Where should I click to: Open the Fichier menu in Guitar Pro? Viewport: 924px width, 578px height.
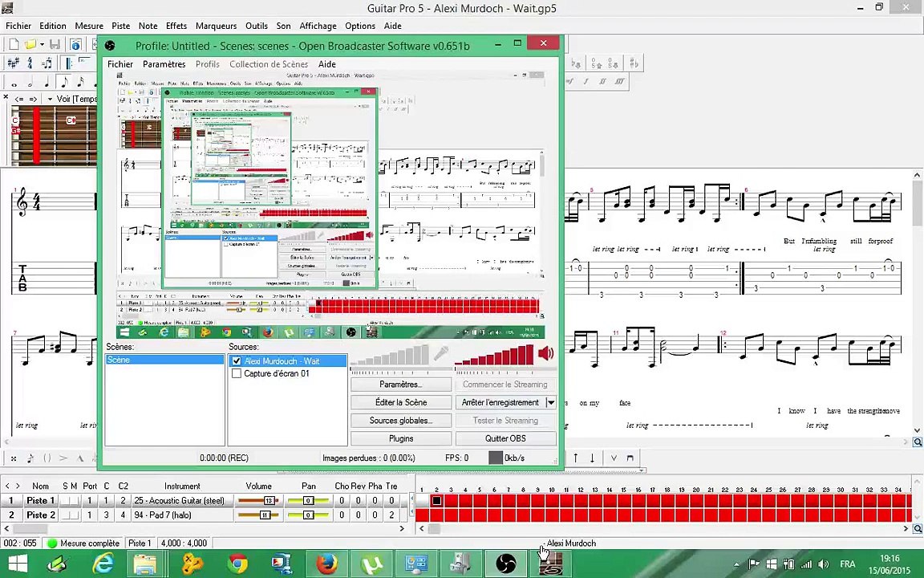tap(18, 26)
